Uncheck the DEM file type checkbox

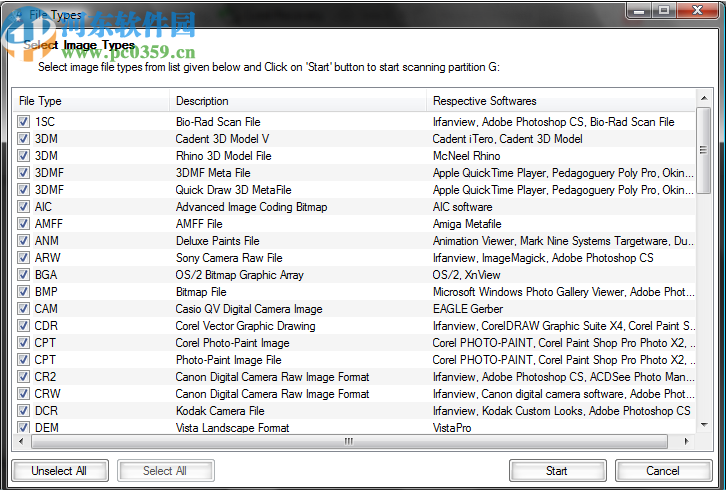tap(23, 427)
